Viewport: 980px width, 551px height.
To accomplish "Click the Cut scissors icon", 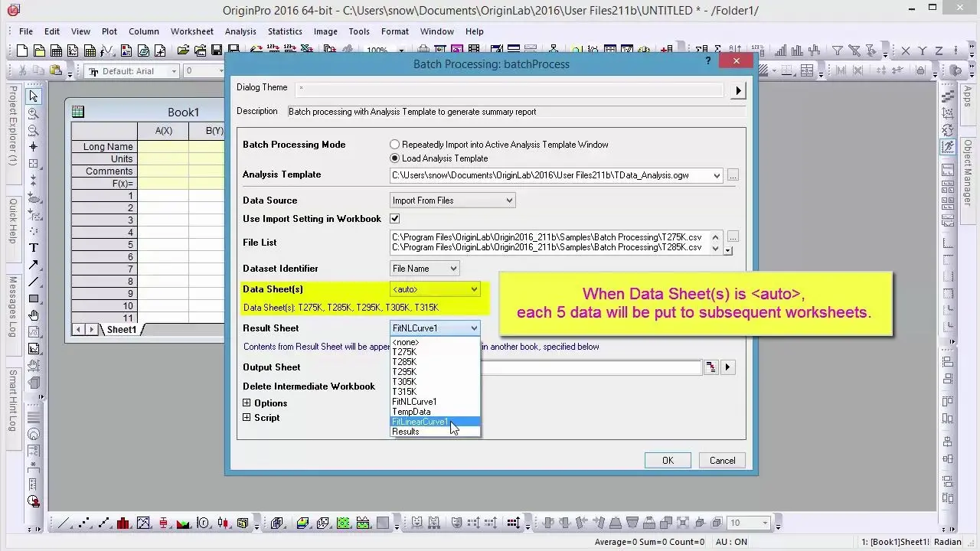I will 22,71.
